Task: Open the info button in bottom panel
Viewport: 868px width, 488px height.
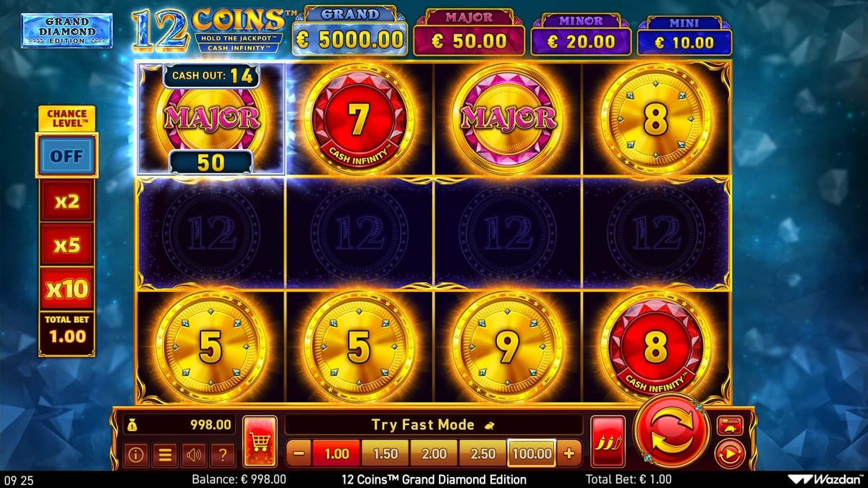Action: pyautogui.click(x=136, y=455)
